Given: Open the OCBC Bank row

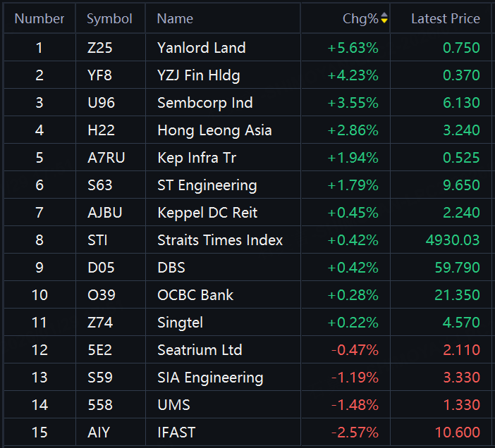Looking at the screenshot, I should point(195,295).
